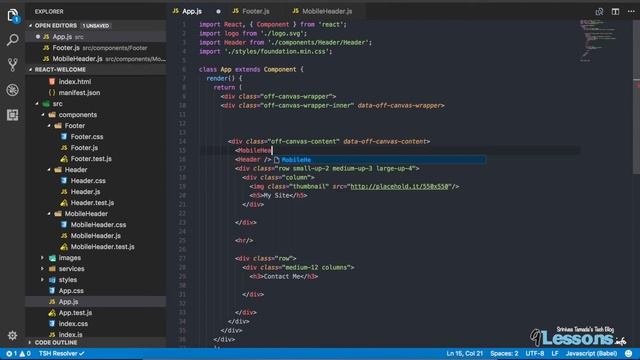Change file encoding via UTF-8
The width and height of the screenshot is (640, 360).
535,353
